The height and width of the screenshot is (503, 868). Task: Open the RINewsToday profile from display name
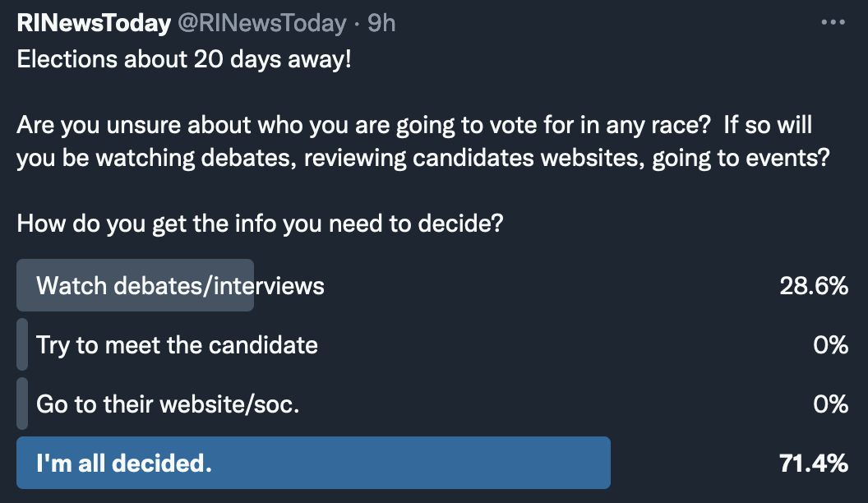pos(93,24)
